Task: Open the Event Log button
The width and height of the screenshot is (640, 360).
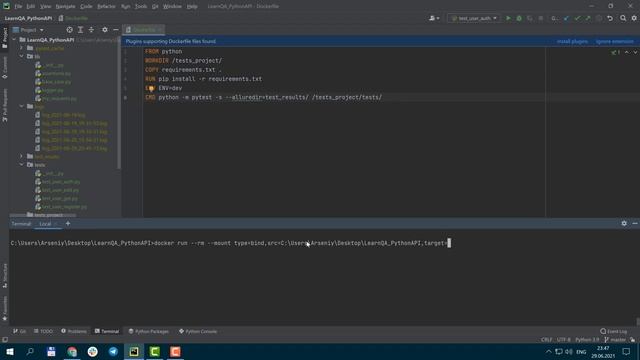Action: pos(613,331)
